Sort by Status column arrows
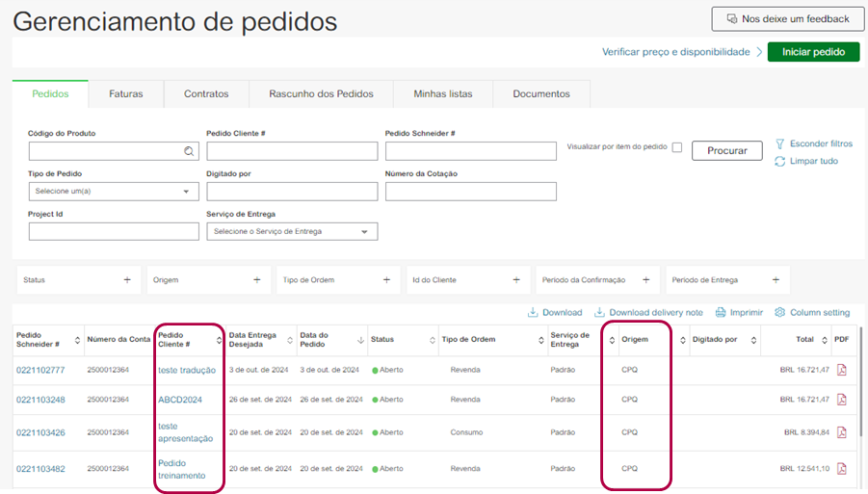This screenshot has height=494, width=868. [x=433, y=340]
